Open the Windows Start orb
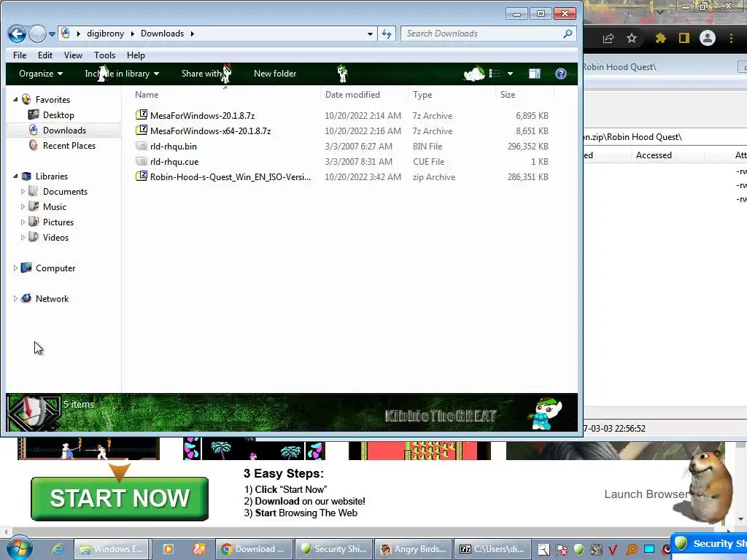This screenshot has width=747, height=560. 18,548
